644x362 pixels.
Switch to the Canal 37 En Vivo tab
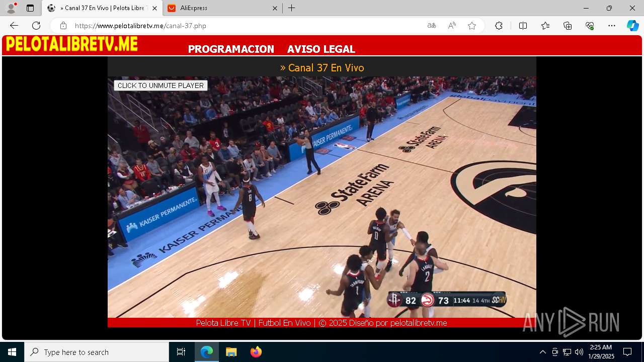[x=102, y=8]
